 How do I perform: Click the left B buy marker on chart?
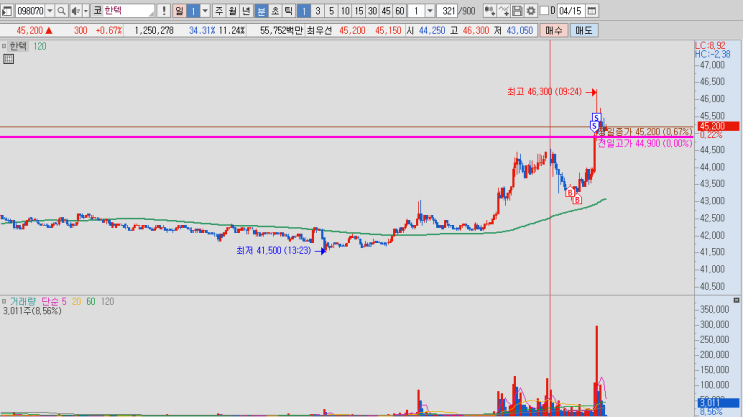coord(570,192)
